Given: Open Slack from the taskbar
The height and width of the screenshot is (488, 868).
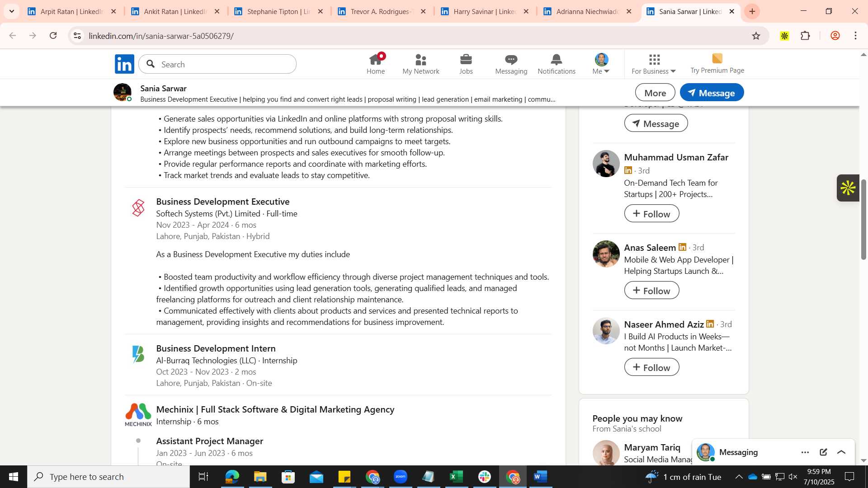Looking at the screenshot, I should pyautogui.click(x=484, y=477).
